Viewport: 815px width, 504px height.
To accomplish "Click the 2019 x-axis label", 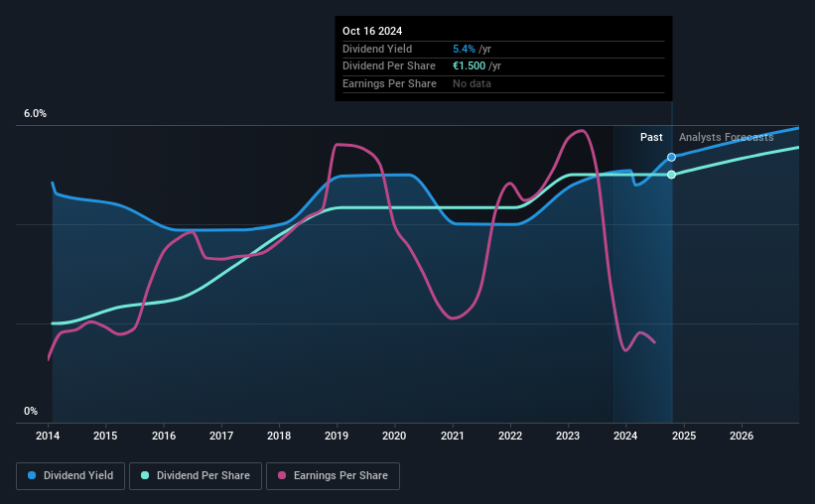I will [x=337, y=436].
